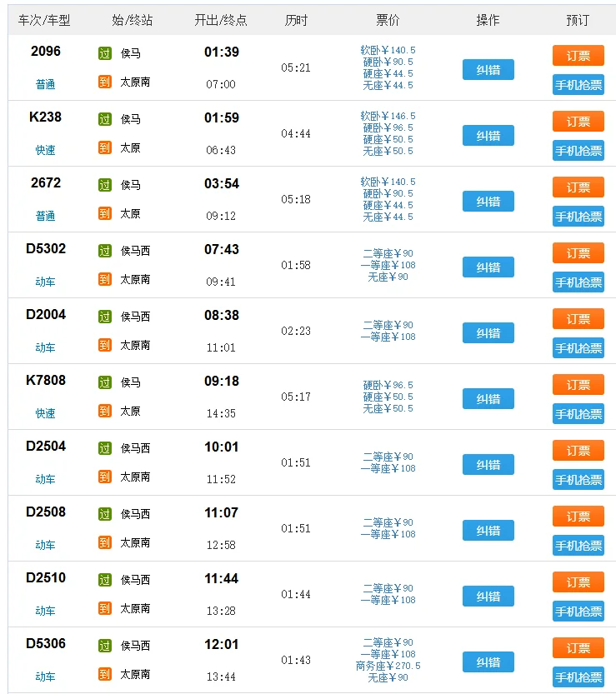The height and width of the screenshot is (694, 616).
Task: Click the green 过 icon beside 侯马 for train 2096
Action: tap(104, 51)
